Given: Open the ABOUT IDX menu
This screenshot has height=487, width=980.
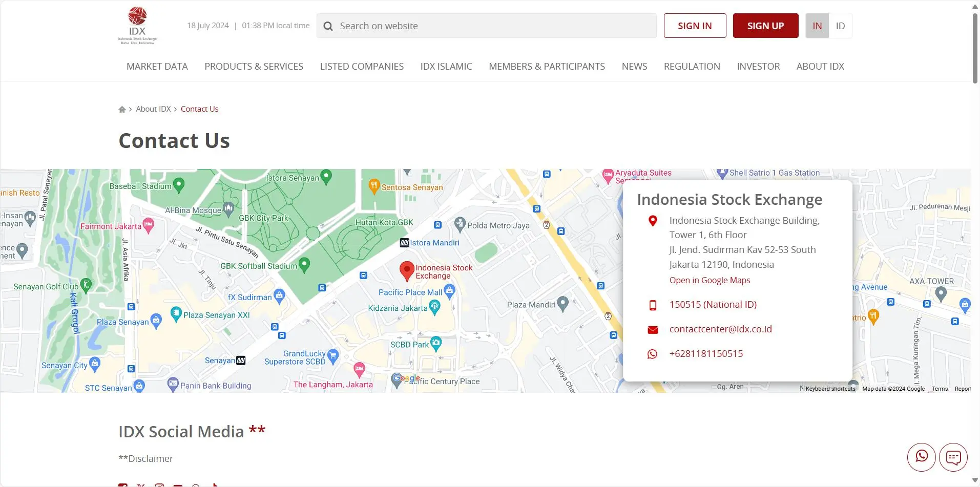Looking at the screenshot, I should coord(820,66).
